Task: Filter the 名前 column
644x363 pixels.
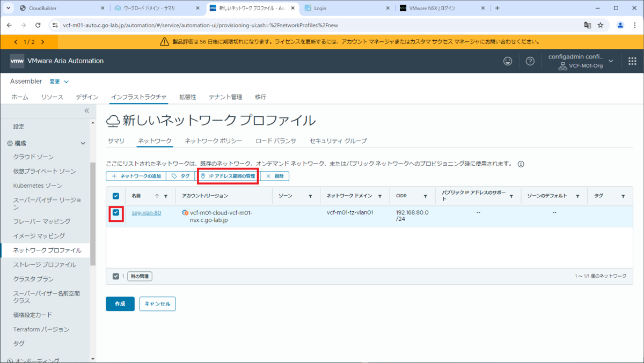Action: 166,196
